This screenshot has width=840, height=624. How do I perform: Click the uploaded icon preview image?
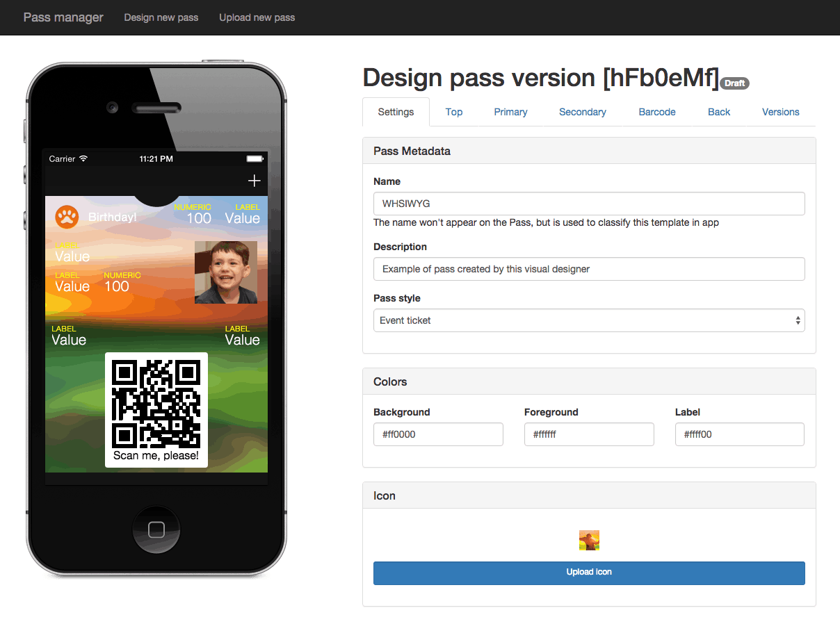[x=589, y=540]
